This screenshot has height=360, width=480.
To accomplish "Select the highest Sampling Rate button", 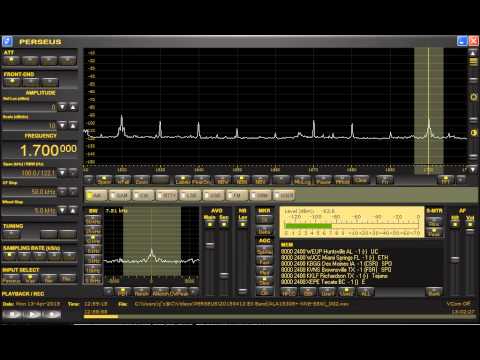I will click(70, 256).
